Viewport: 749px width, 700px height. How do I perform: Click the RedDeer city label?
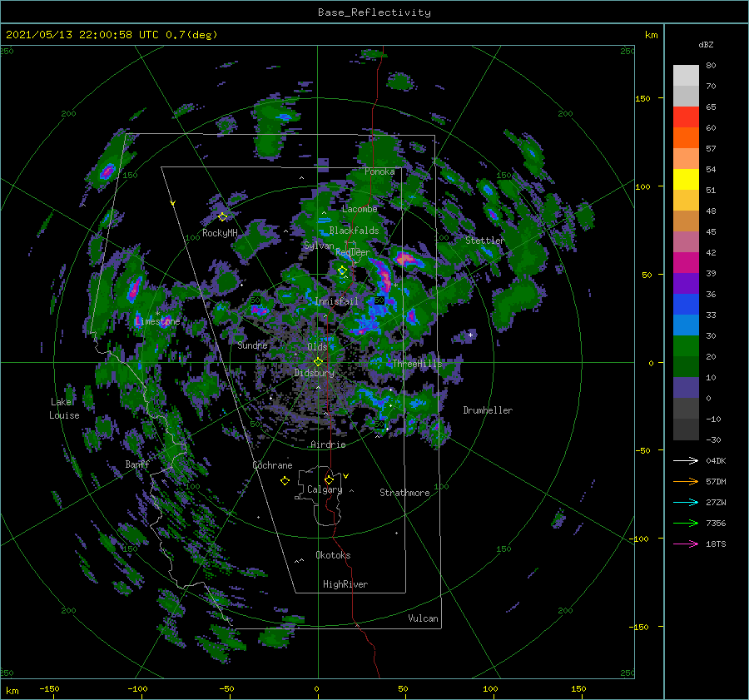[353, 252]
